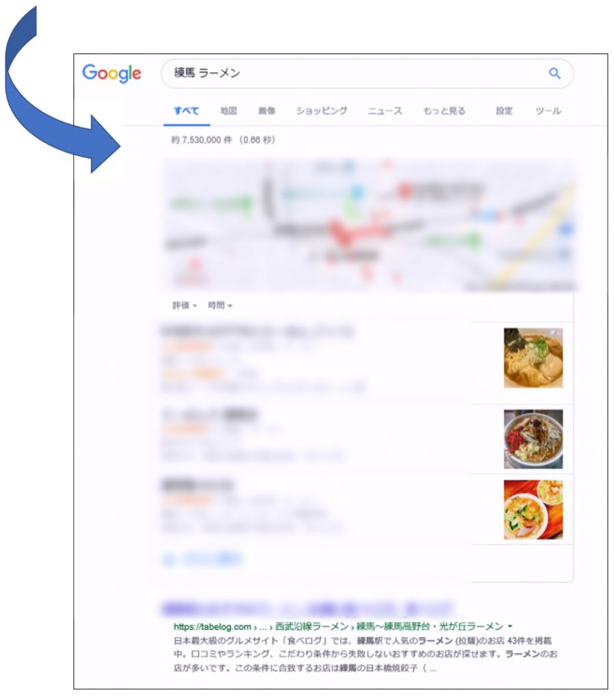The image size is (614, 700).
Task: Open the blurred purple tabelog result title
Action: click(306, 608)
